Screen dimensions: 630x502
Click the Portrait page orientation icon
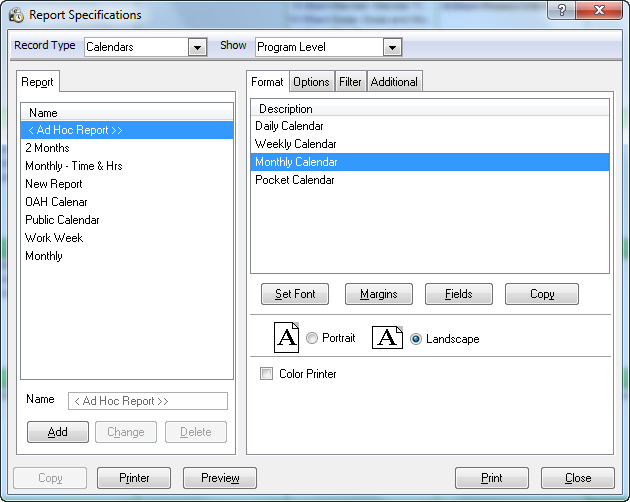(286, 338)
